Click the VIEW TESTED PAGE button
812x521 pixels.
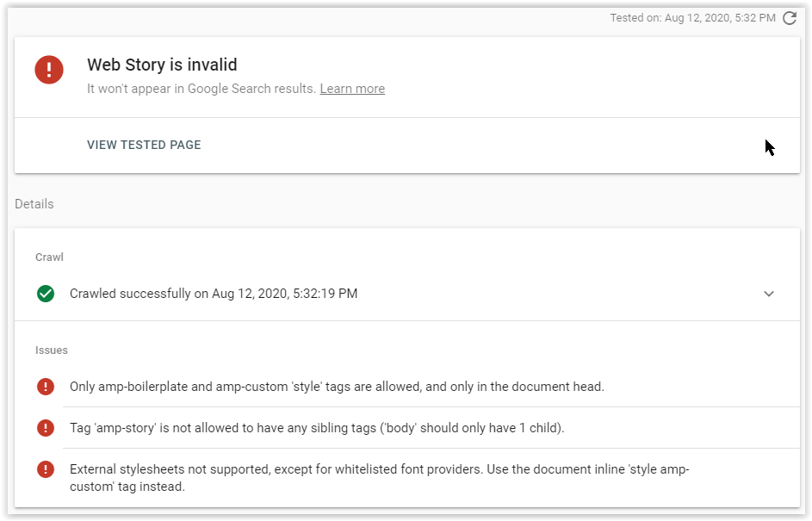point(144,145)
